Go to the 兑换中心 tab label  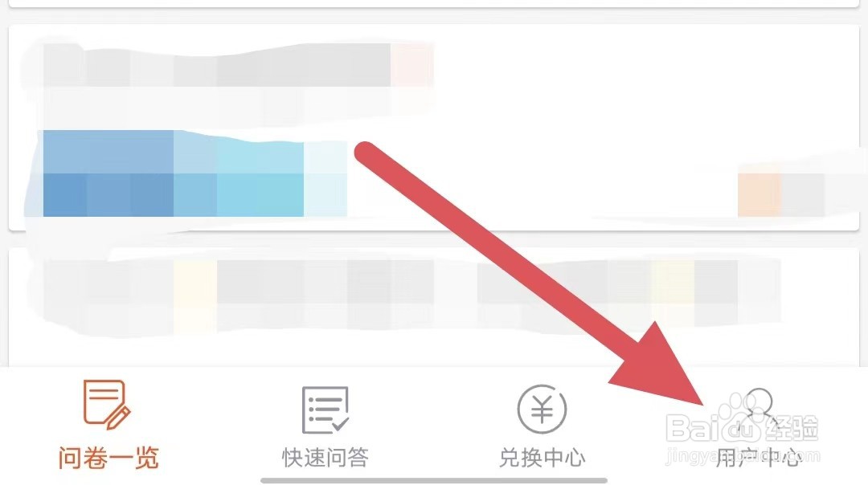click(542, 458)
